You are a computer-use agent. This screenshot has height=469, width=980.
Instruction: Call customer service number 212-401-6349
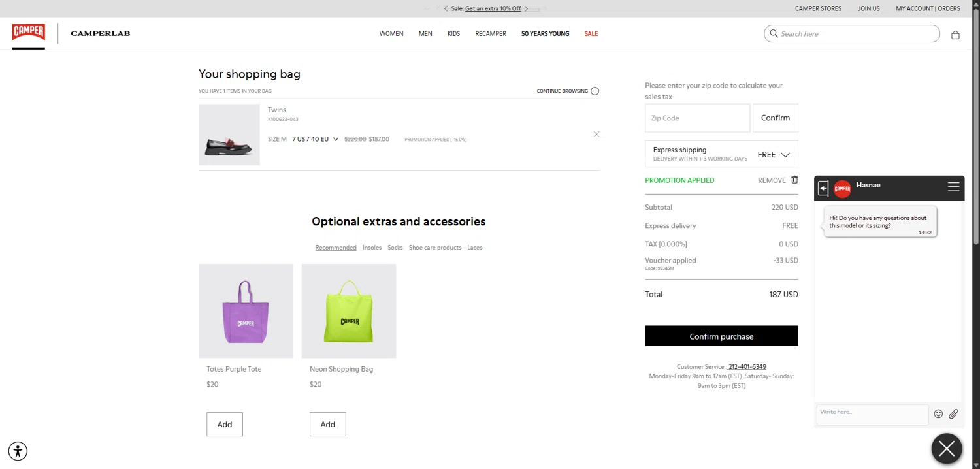[747, 367]
